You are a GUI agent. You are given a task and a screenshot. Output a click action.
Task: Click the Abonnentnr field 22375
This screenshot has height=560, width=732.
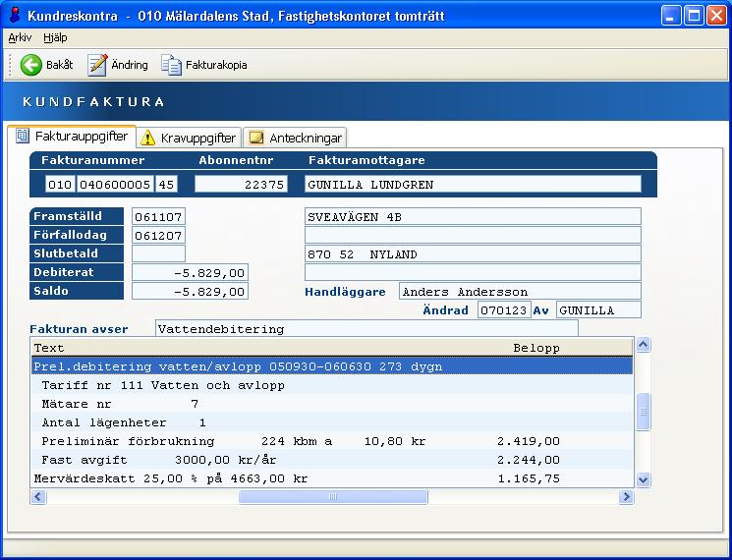pyautogui.click(x=241, y=185)
